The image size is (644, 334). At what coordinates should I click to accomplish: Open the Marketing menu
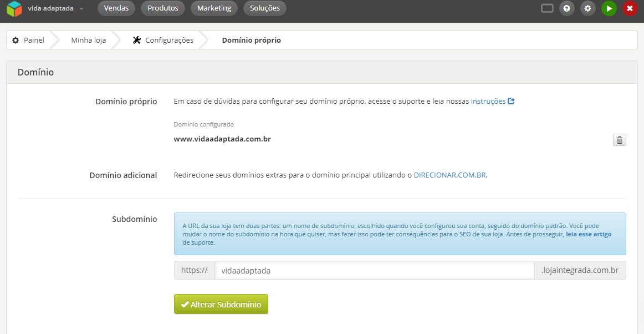tap(214, 8)
